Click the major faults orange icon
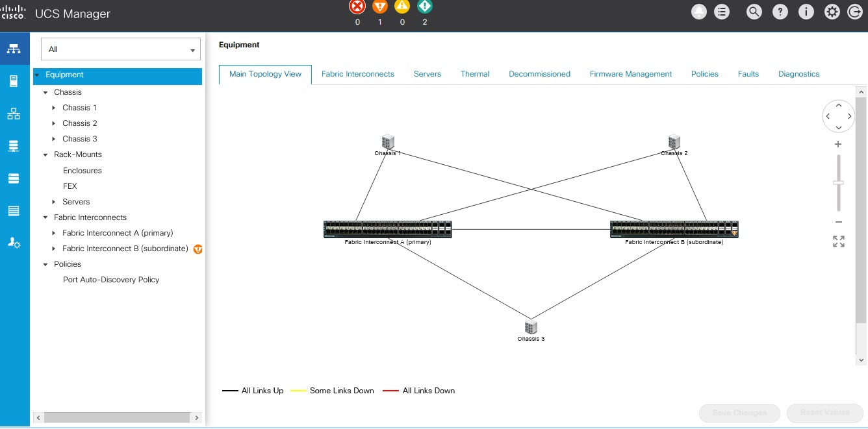Screen dimensions: 868x429 379,7
